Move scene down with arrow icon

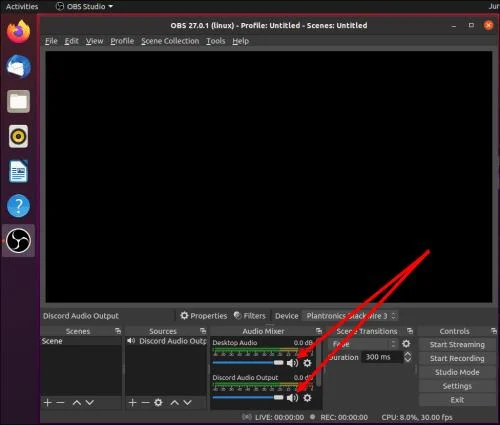(x=90, y=403)
